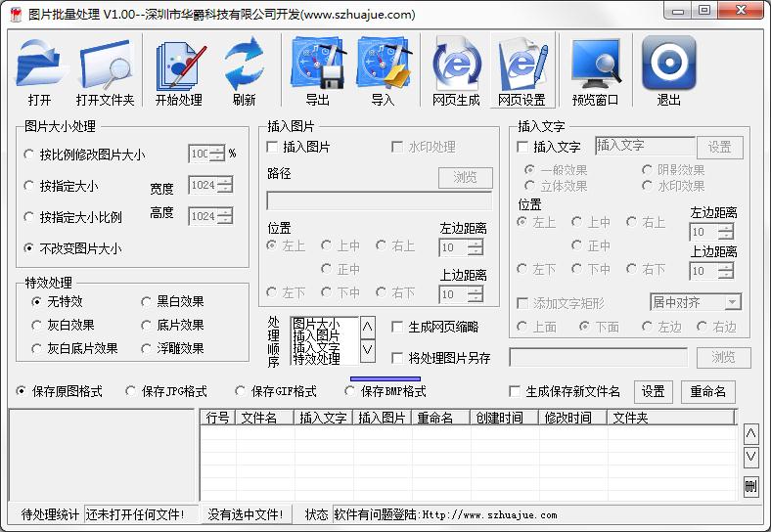Enable the 插入文字 checkbox

point(549,147)
